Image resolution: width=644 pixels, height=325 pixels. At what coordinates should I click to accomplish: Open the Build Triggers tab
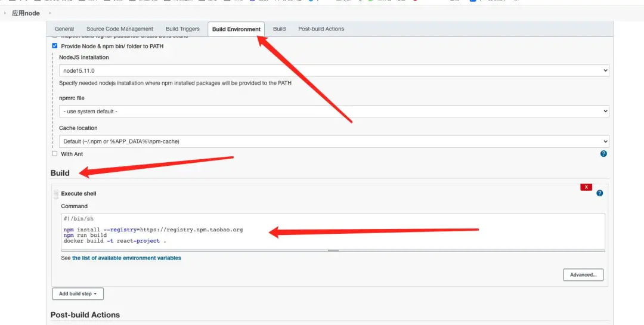pyautogui.click(x=183, y=29)
